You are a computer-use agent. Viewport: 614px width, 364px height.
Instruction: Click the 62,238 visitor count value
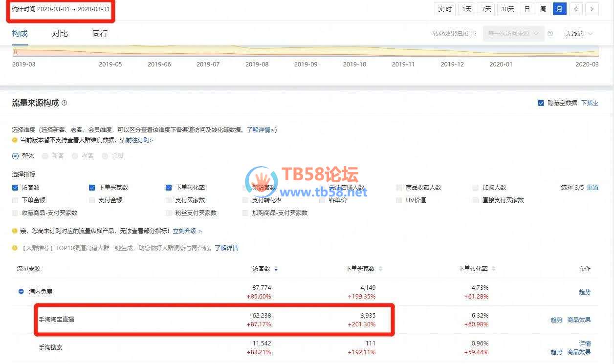pos(261,316)
